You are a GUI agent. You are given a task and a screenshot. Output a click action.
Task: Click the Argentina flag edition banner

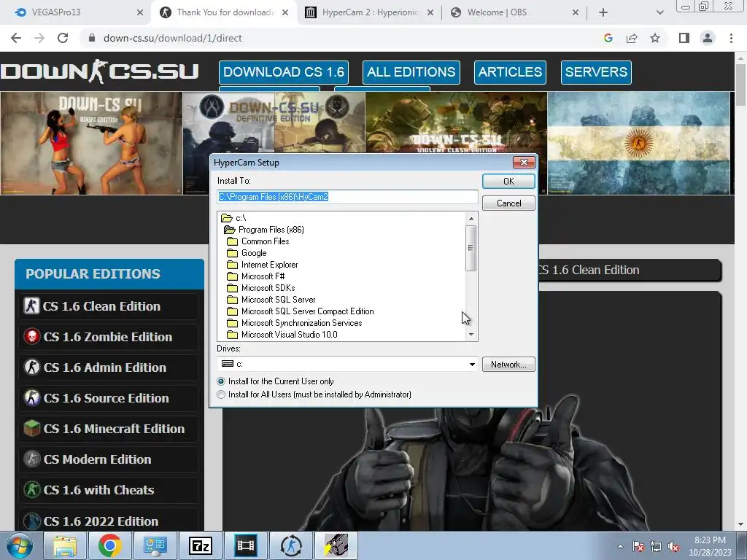pyautogui.click(x=638, y=143)
